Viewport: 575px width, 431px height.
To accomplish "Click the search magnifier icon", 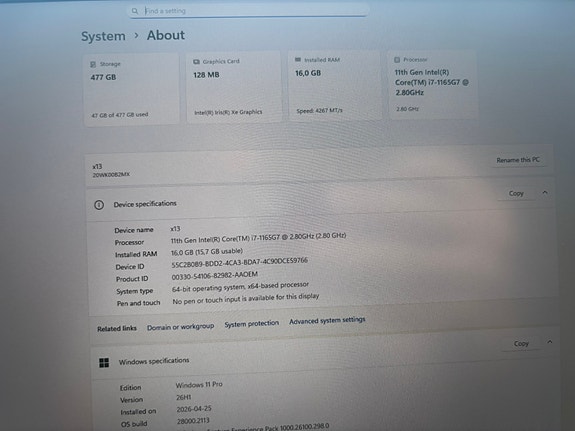I will (x=135, y=11).
